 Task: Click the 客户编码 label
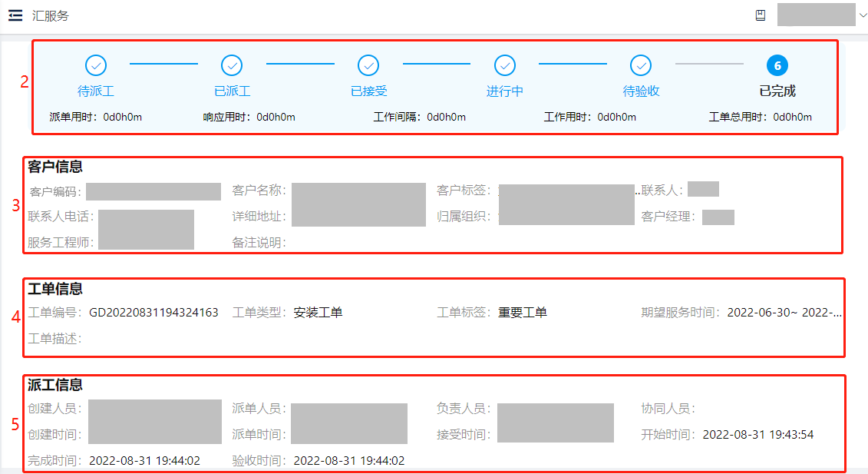(x=55, y=192)
